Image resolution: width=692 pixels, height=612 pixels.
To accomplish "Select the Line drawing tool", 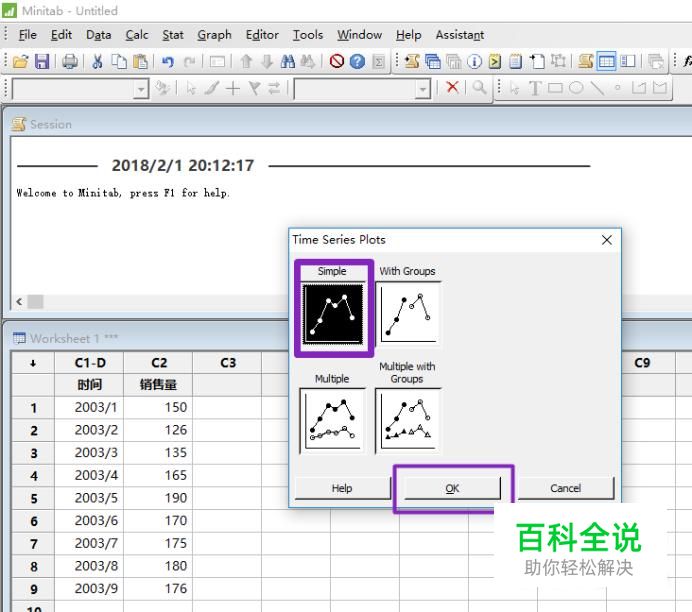I will coord(597,87).
